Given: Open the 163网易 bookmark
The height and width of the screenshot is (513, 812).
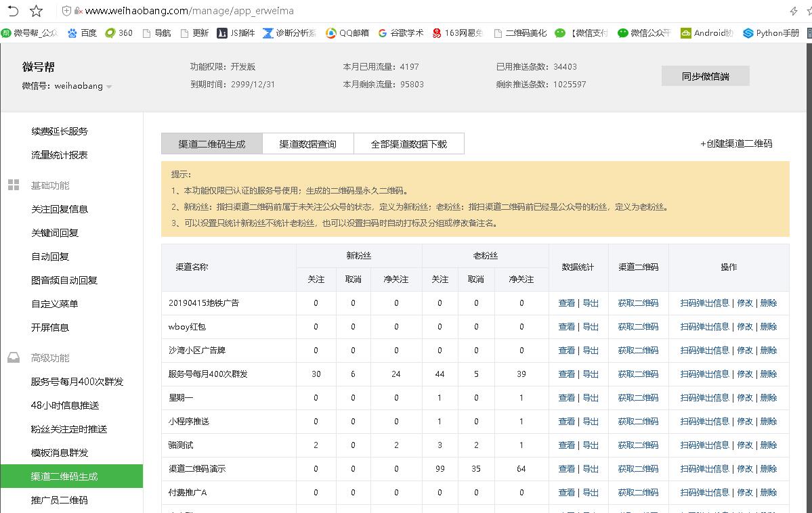Looking at the screenshot, I should pyautogui.click(x=457, y=33).
